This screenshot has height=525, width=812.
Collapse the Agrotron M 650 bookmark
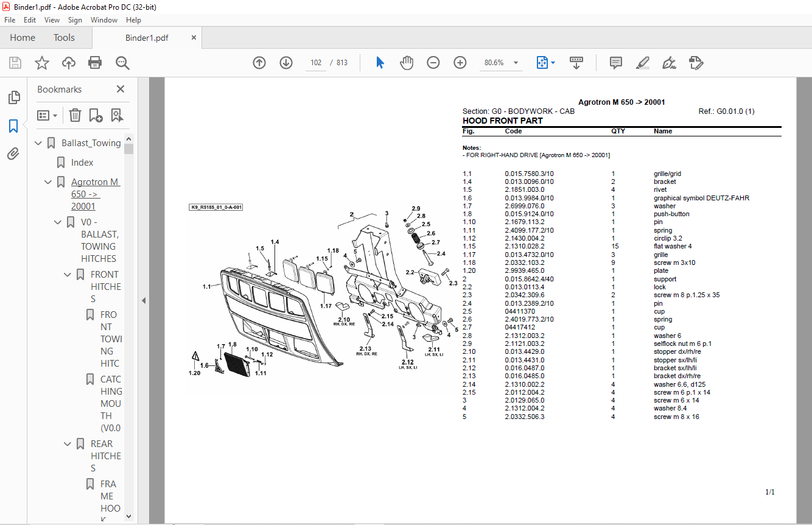[x=49, y=182]
